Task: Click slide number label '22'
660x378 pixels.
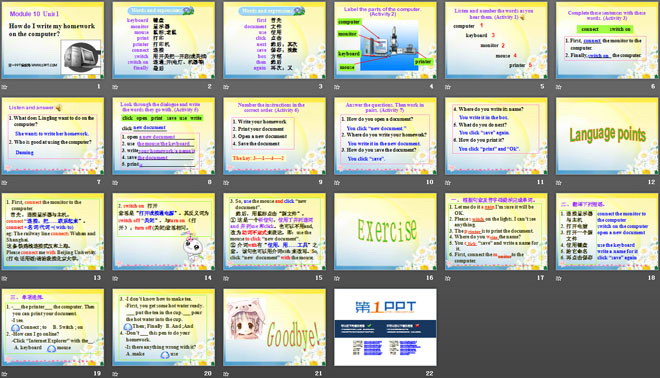Action: (429, 373)
